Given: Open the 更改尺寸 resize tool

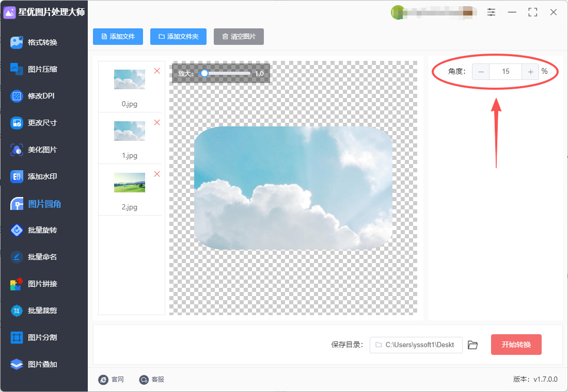Looking at the screenshot, I should tap(34, 123).
